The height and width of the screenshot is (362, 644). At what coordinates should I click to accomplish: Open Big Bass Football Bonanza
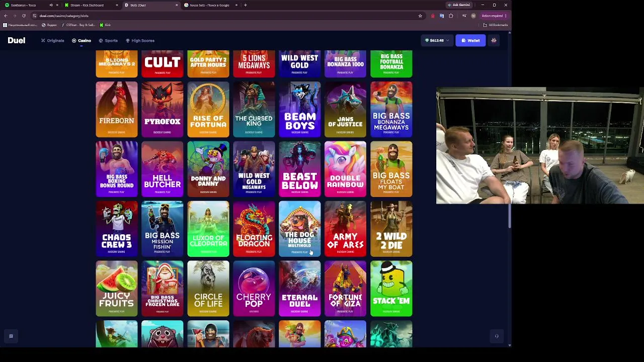391,64
